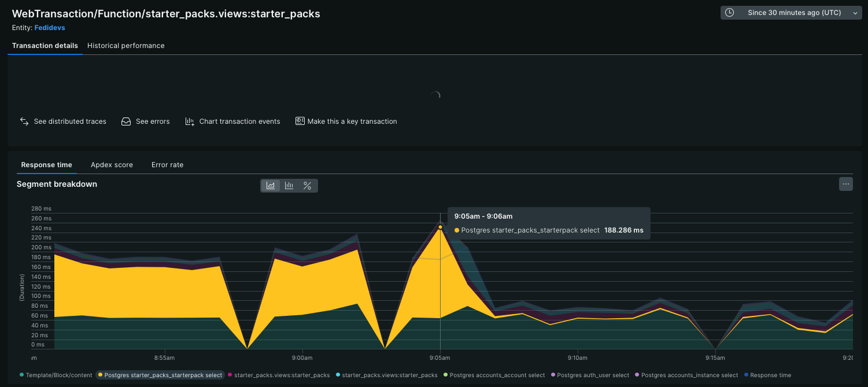The width and height of the screenshot is (868, 387).
Task: Switch to area chart view icon
Action: click(x=271, y=186)
